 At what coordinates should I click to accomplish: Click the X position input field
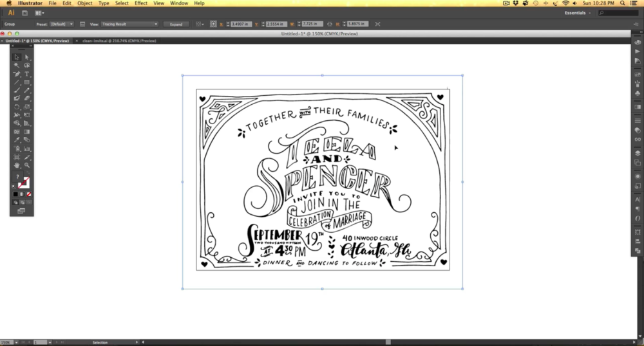tap(240, 24)
